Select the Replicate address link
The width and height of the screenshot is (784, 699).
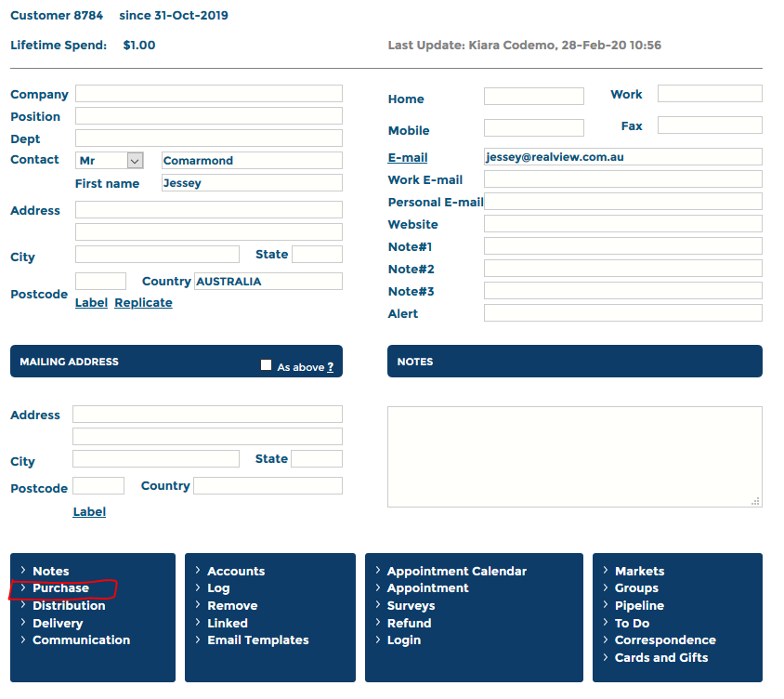pyautogui.click(x=143, y=303)
